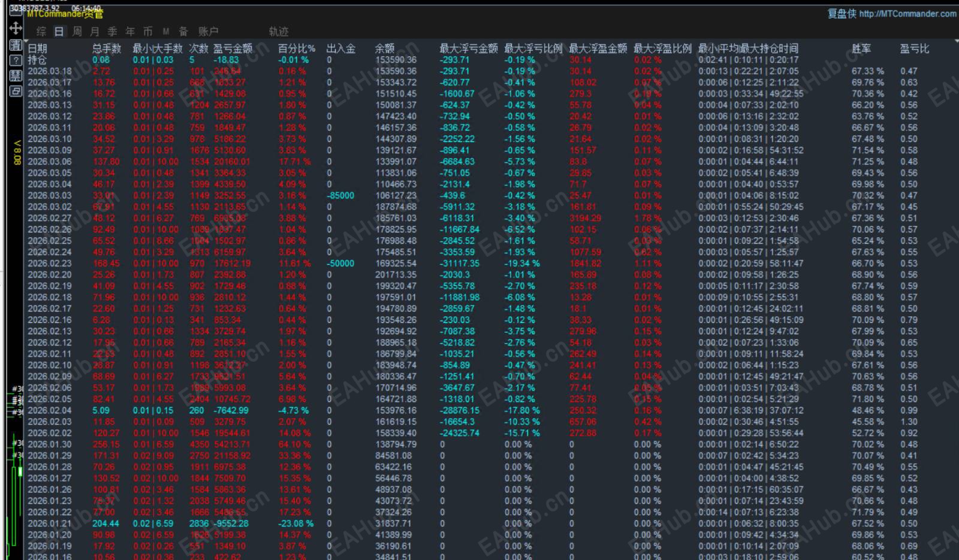
Task: Select date 2026.01.21 row
Action: pyautogui.click(x=50, y=524)
